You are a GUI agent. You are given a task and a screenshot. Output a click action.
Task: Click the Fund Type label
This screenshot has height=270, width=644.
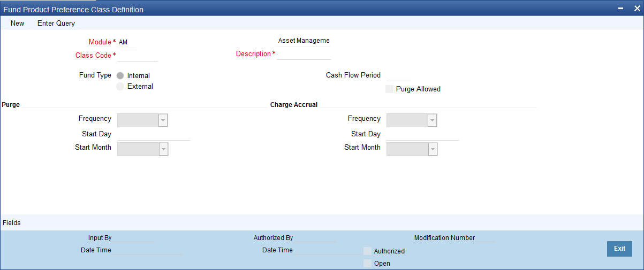(x=95, y=75)
